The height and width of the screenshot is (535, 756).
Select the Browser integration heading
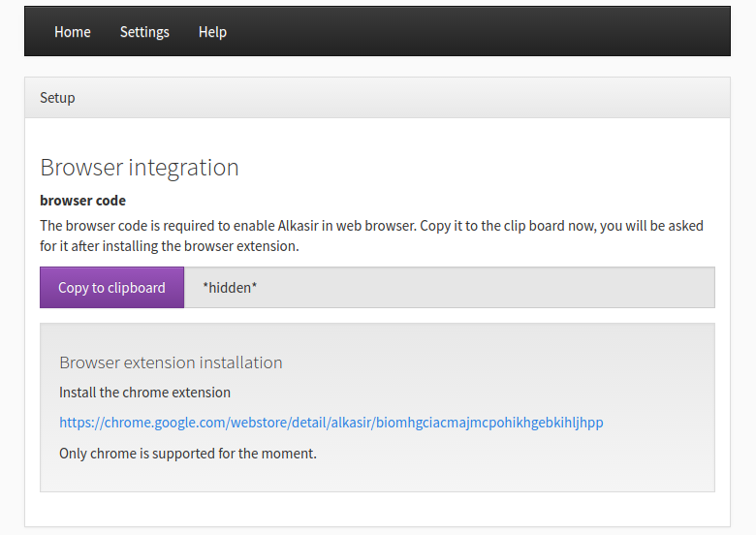(x=140, y=168)
